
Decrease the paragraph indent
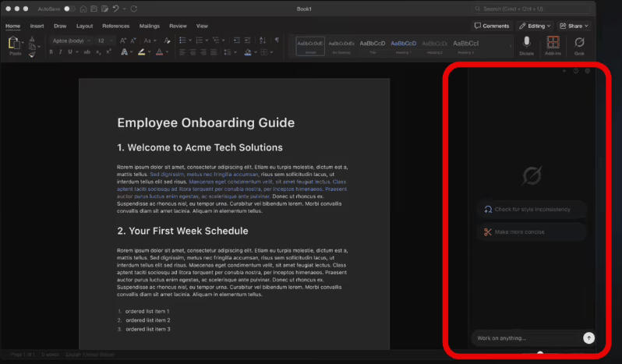tap(237, 41)
